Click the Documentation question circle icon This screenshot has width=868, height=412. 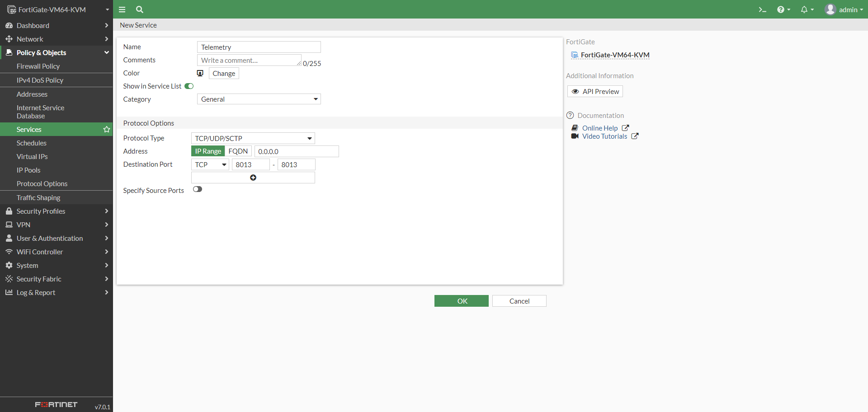(x=570, y=115)
